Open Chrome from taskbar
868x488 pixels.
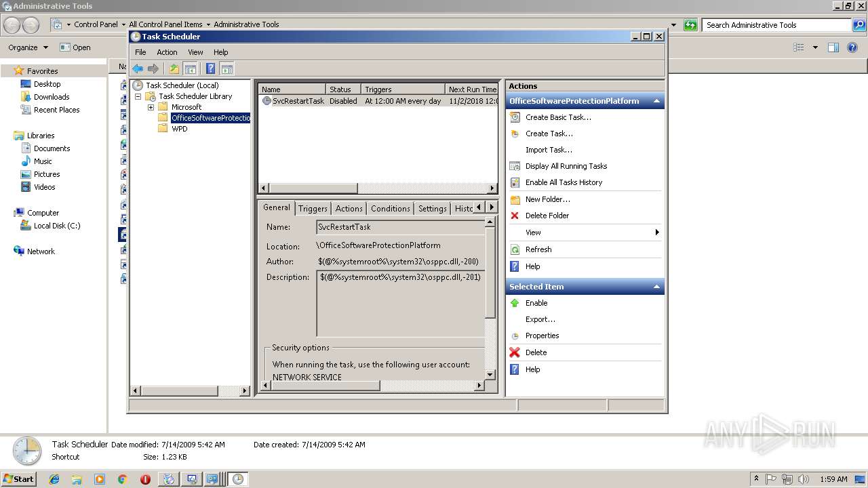122,479
